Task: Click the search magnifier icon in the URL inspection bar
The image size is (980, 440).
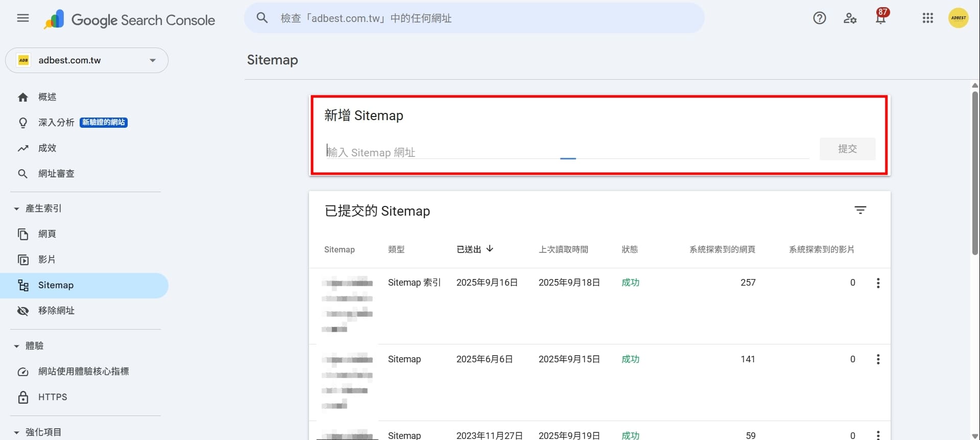Action: [x=262, y=18]
